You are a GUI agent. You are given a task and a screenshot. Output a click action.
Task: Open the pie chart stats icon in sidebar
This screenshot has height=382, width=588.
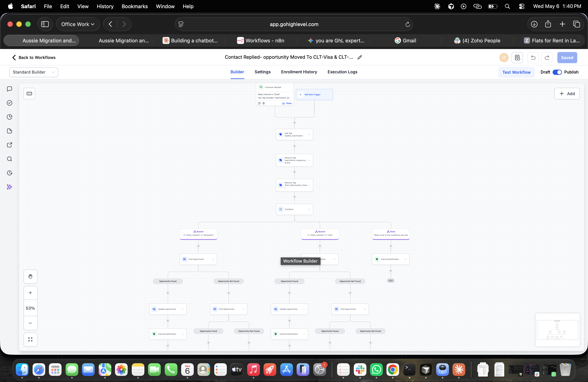[9, 117]
